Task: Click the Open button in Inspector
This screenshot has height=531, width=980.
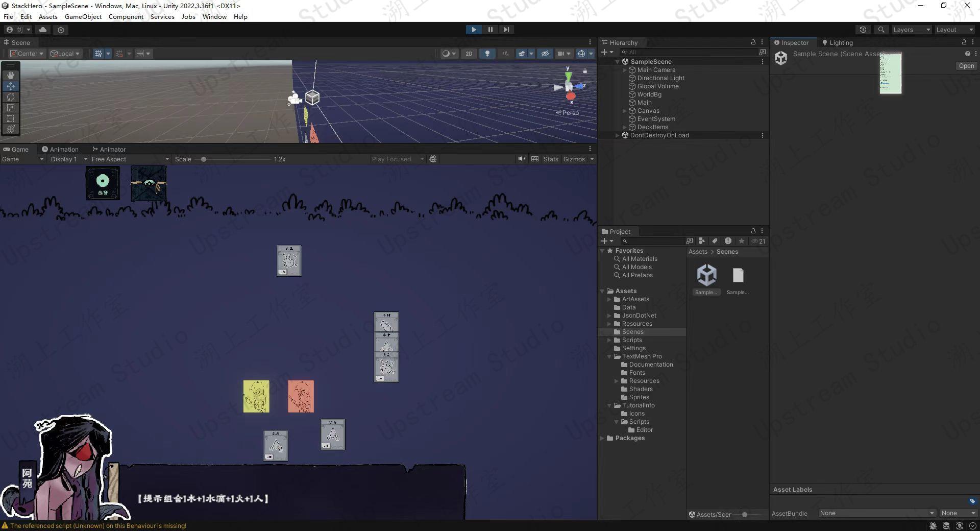Action: coord(966,66)
